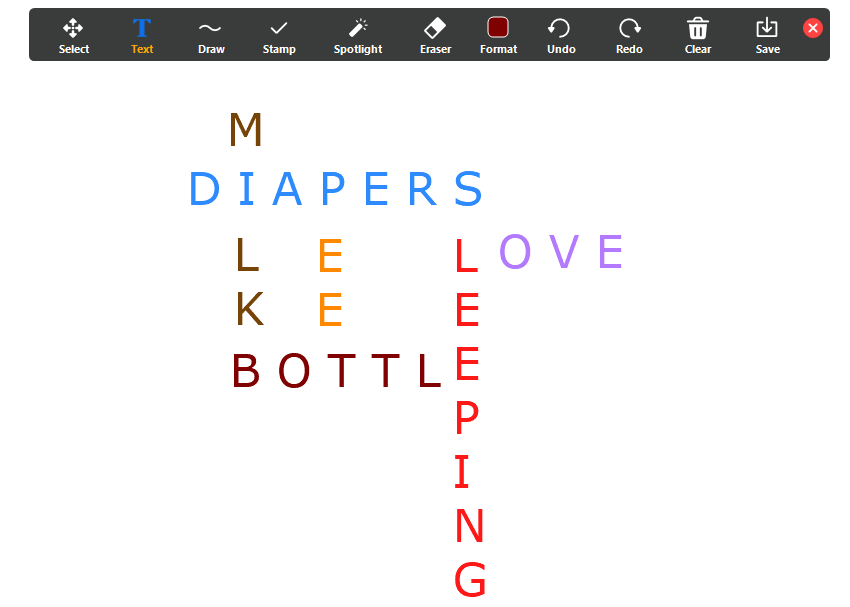Click the brown letter K

tap(249, 311)
